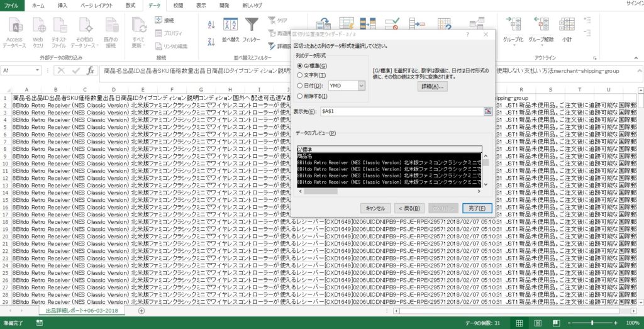Sort descending with the Z-to-A icon
This screenshot has width=644, height=329.
point(211,42)
